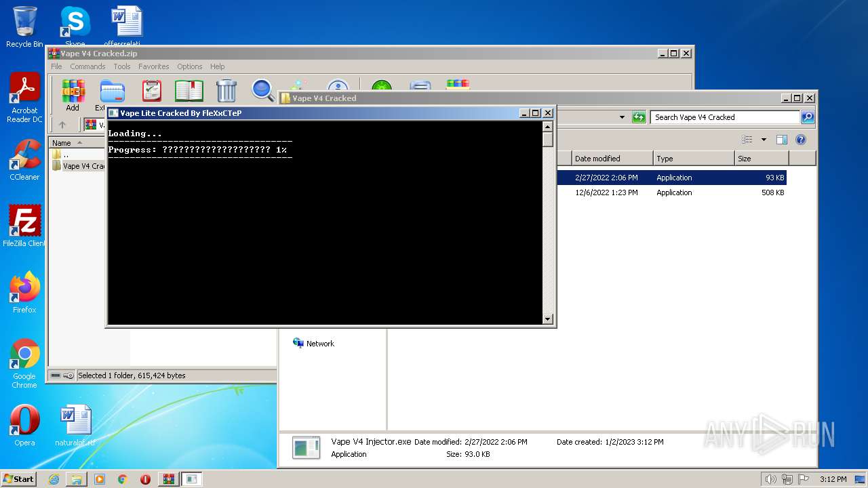Click the Extract To folder icon in WinRAR
868x488 pixels.
tap(113, 92)
